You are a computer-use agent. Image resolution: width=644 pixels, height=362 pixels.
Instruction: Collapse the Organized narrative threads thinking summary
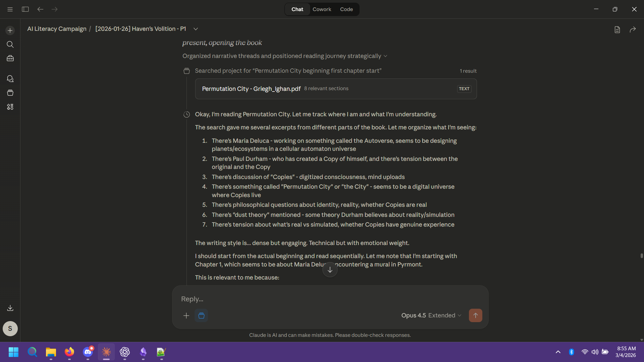[285, 56]
